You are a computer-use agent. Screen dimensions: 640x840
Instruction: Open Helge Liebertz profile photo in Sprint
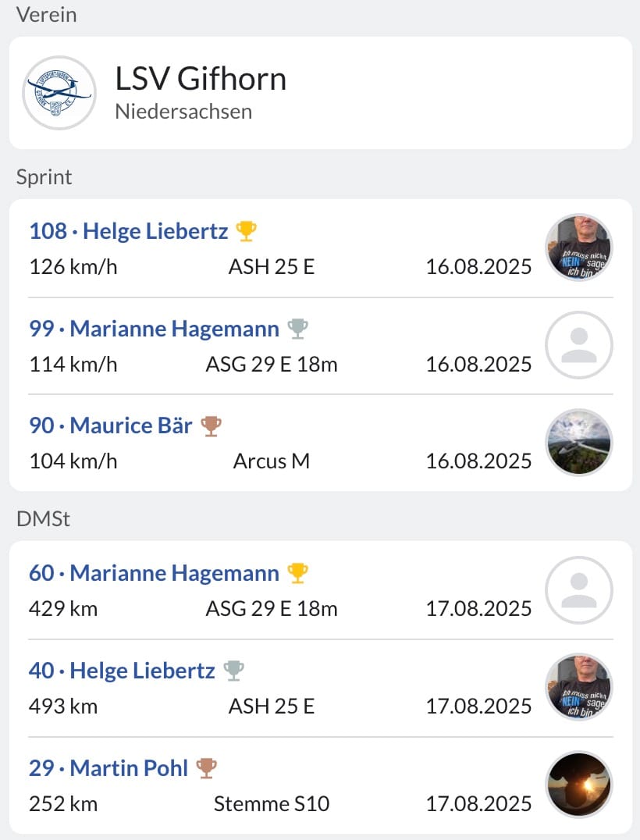click(579, 247)
